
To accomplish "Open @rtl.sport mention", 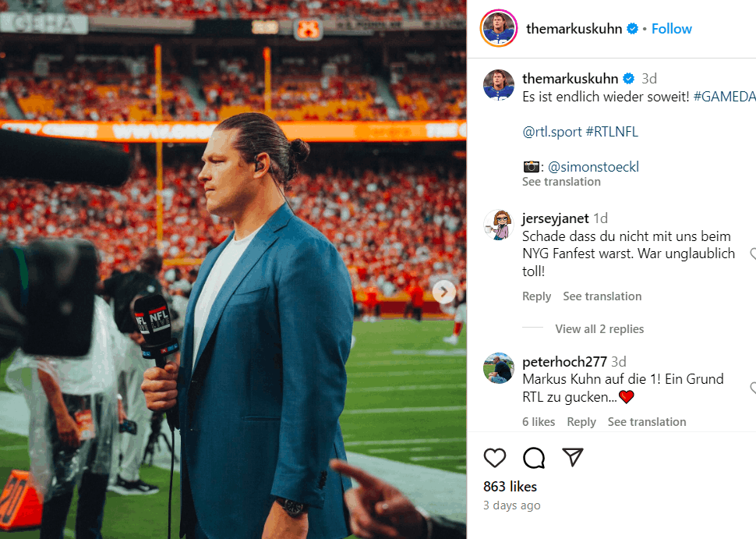I will 552,132.
